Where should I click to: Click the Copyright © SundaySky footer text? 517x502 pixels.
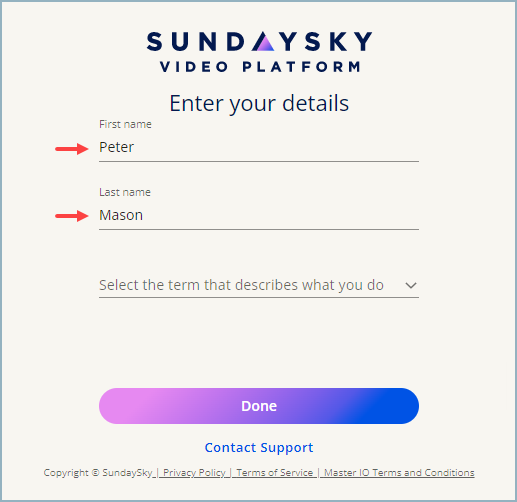(98, 473)
